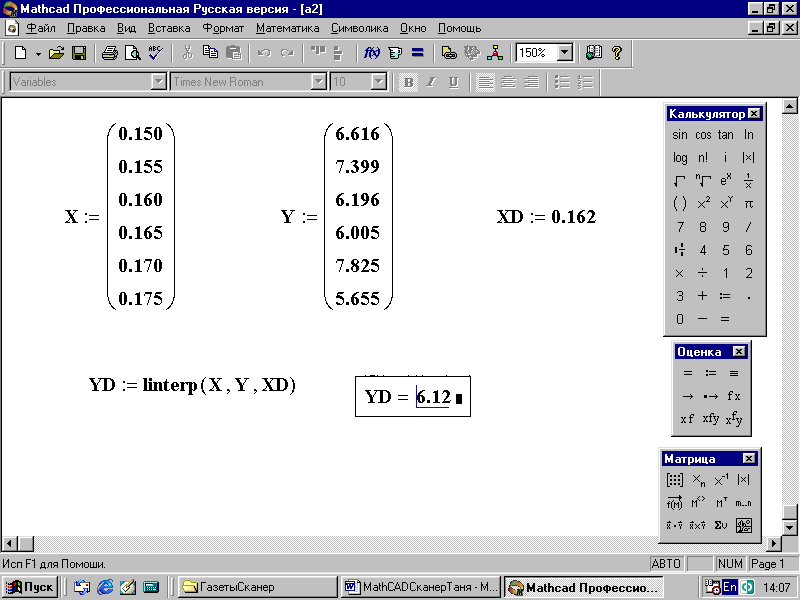This screenshot has width=800, height=600.
Task: Calculate with the blue equals icon
Action: 418,53
